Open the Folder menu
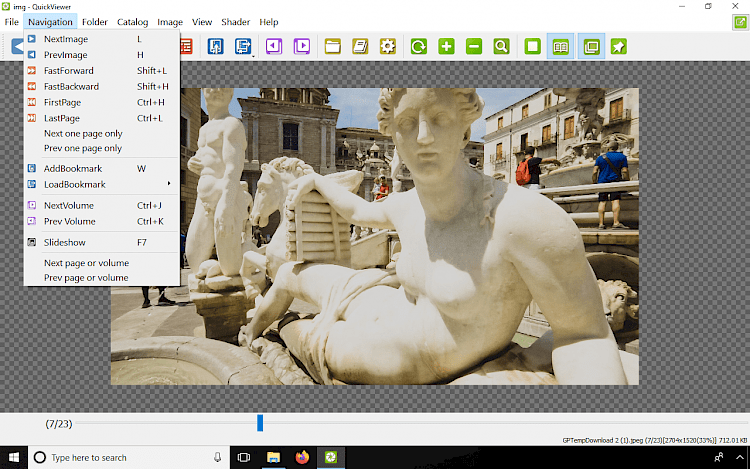This screenshot has width=750, height=469. 95,22
